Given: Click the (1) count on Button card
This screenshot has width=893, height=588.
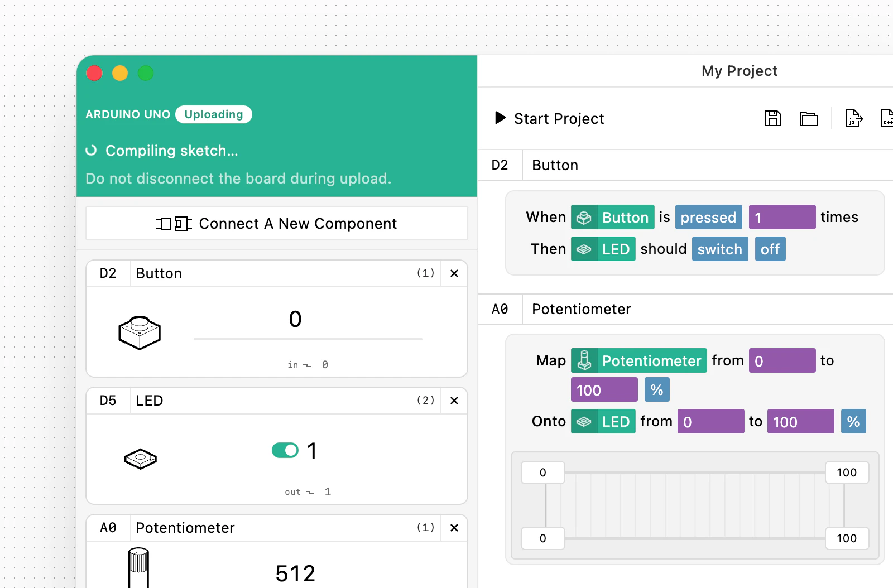Looking at the screenshot, I should [x=425, y=273].
